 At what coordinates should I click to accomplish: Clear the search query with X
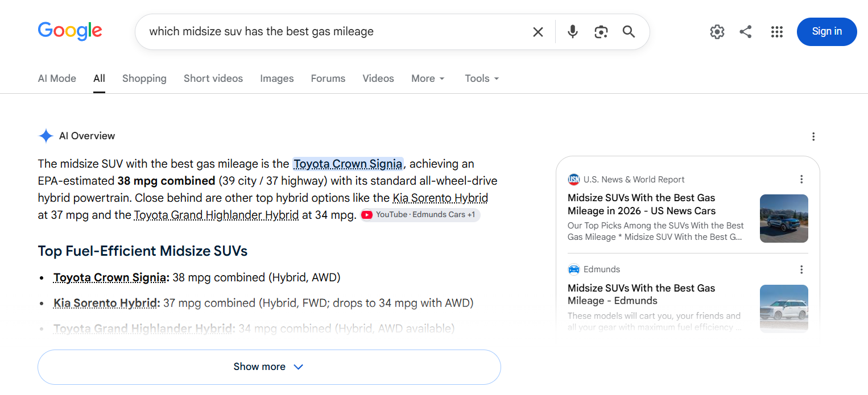(538, 32)
